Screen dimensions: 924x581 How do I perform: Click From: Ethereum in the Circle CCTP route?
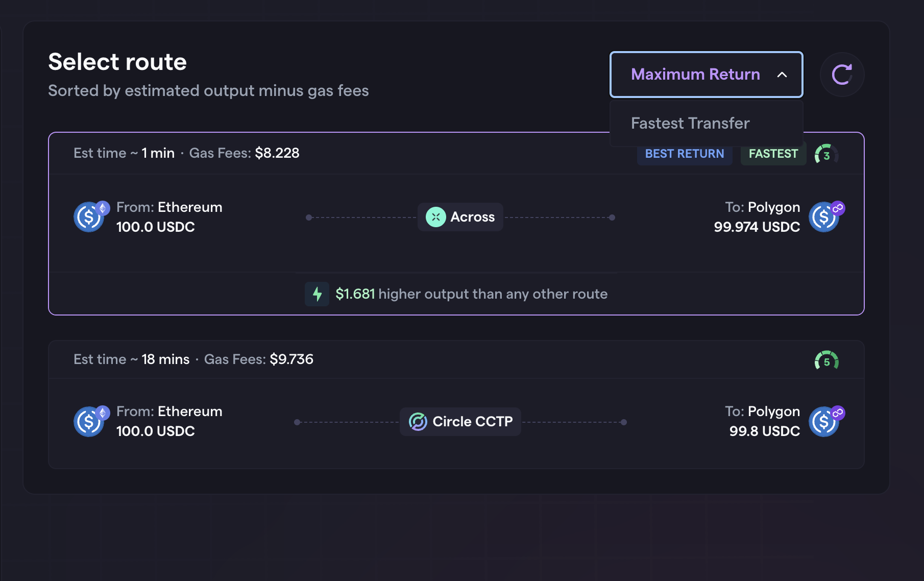[169, 411]
